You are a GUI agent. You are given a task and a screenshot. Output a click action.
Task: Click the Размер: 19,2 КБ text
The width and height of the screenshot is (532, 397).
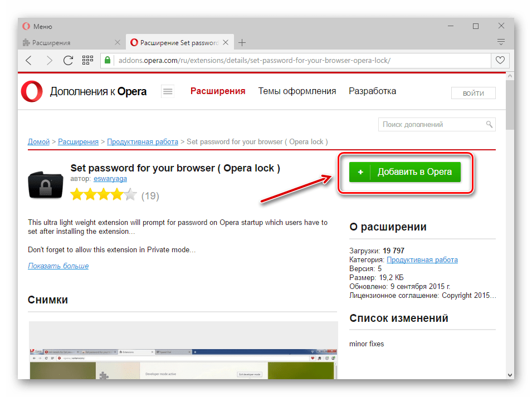click(x=376, y=278)
